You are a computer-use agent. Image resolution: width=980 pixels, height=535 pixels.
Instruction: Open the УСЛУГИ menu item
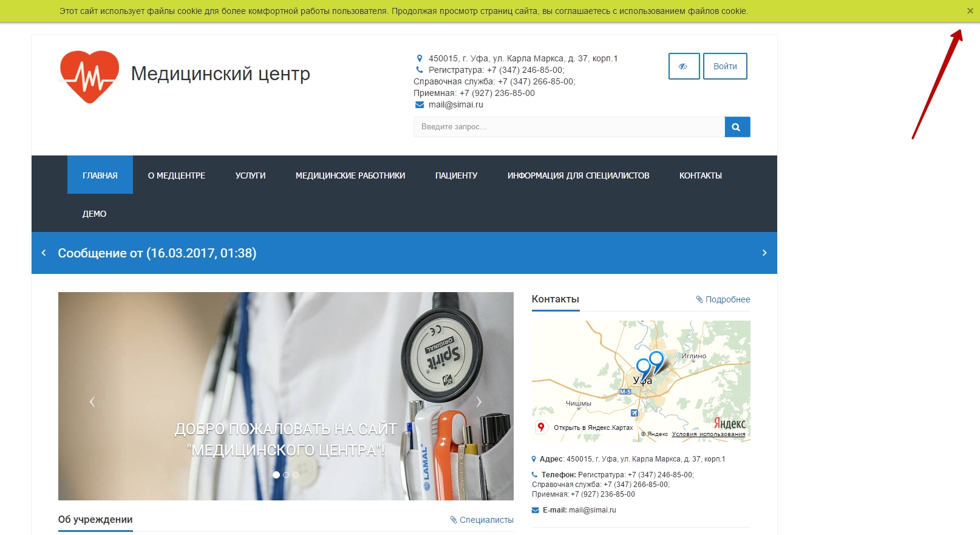(250, 175)
